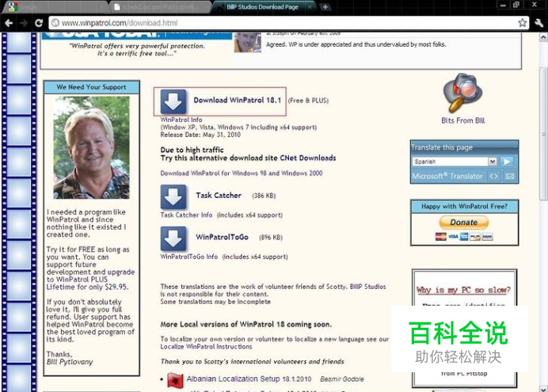Click the Task Catcher download arrow icon
Screen dimensions: 548x392
point(173,196)
